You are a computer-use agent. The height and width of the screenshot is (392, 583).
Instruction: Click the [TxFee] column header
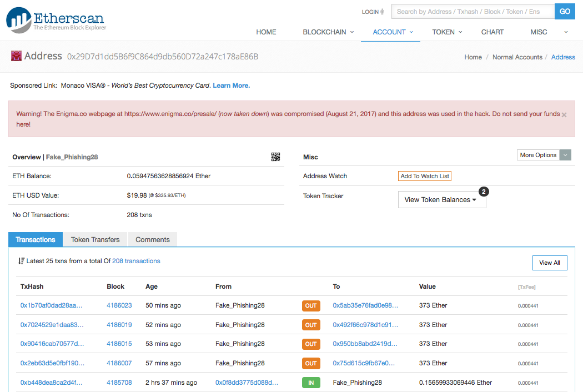point(526,287)
